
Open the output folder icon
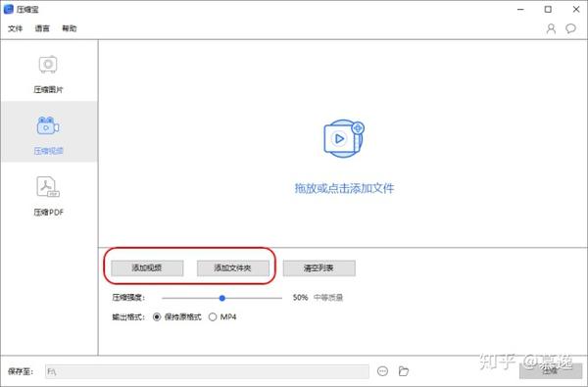(x=404, y=371)
